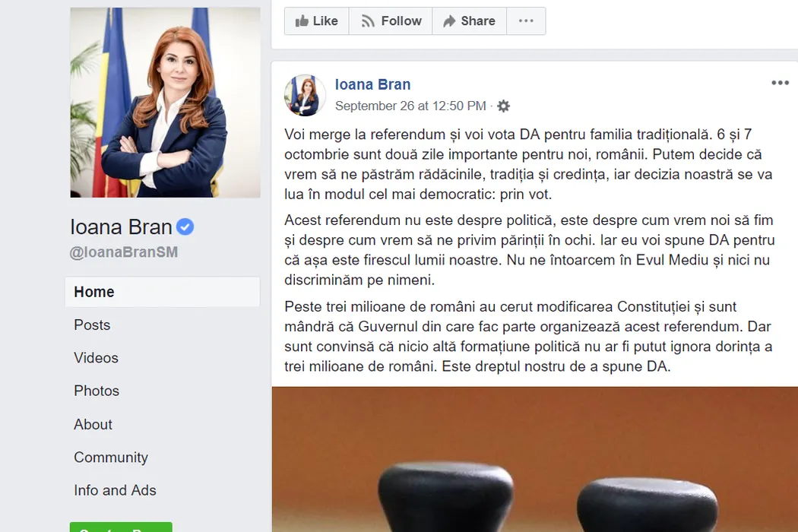Share the page using the arrow button
Screen dimensions: 798x532
click(469, 21)
